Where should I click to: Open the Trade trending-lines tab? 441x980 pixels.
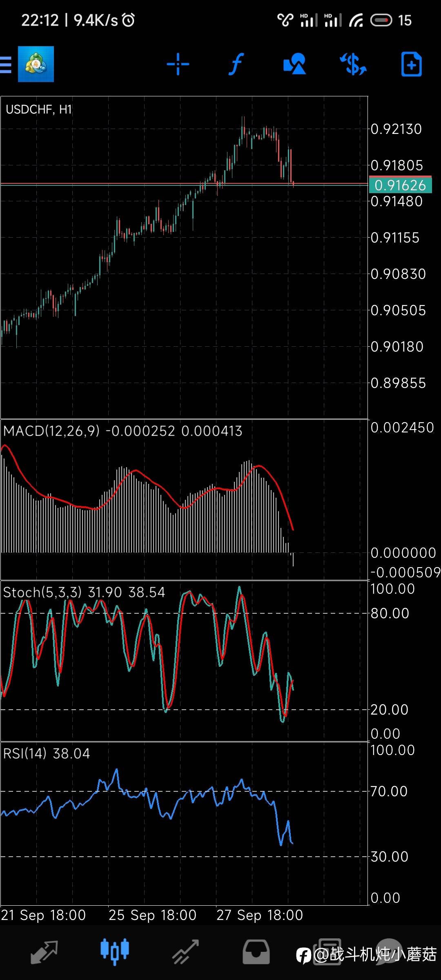(x=185, y=952)
